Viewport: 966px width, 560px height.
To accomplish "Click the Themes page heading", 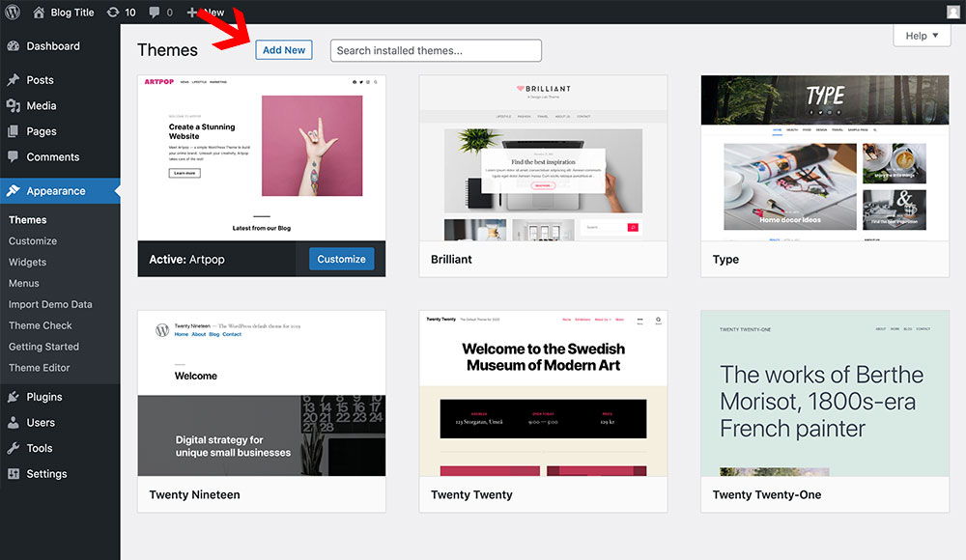I will click(x=167, y=50).
